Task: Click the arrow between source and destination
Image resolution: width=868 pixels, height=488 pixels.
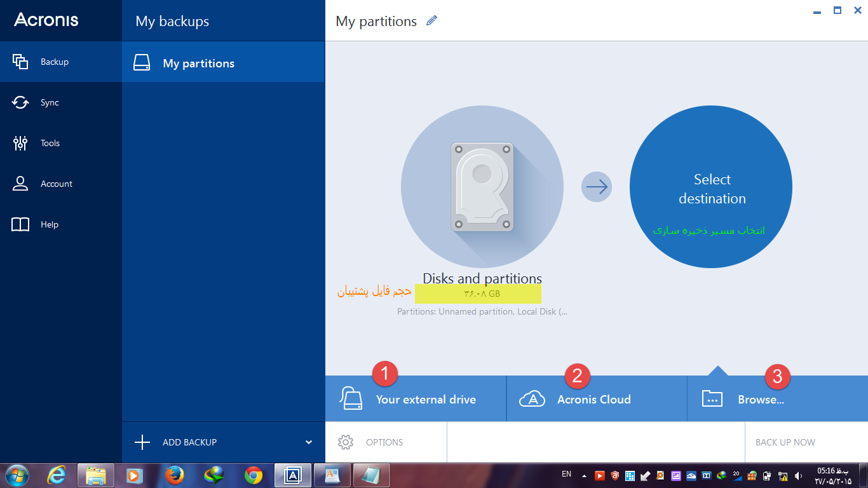Action: tap(597, 187)
